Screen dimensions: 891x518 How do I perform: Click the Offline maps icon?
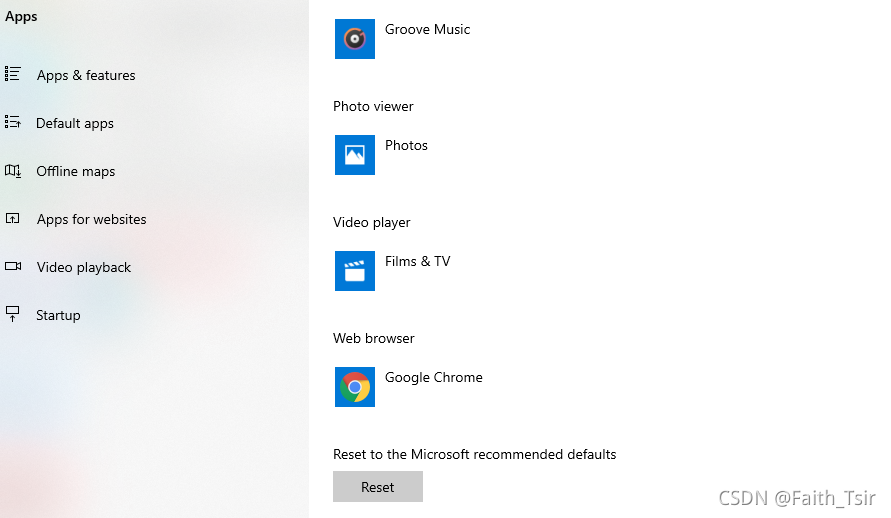point(13,170)
